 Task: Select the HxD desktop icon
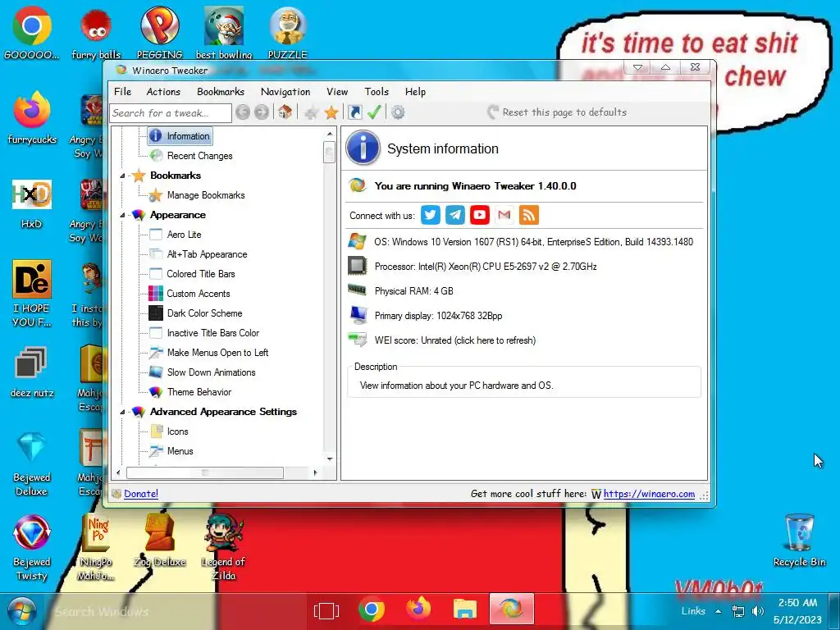click(32, 203)
